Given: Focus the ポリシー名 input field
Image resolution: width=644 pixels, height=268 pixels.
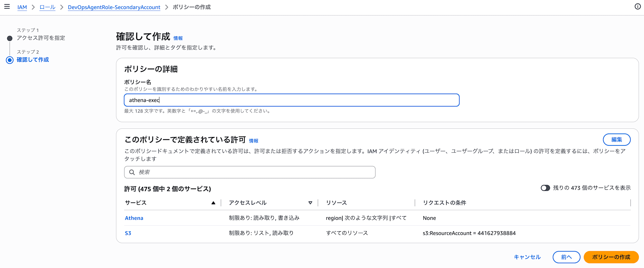Looking at the screenshot, I should [292, 100].
